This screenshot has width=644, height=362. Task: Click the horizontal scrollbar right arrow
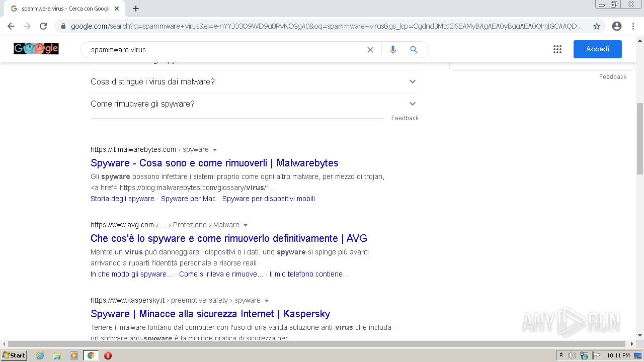[632, 344]
